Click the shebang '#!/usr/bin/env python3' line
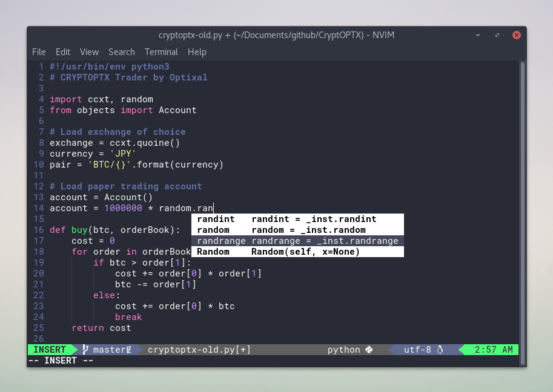Image resolution: width=553 pixels, height=392 pixels. [110, 67]
